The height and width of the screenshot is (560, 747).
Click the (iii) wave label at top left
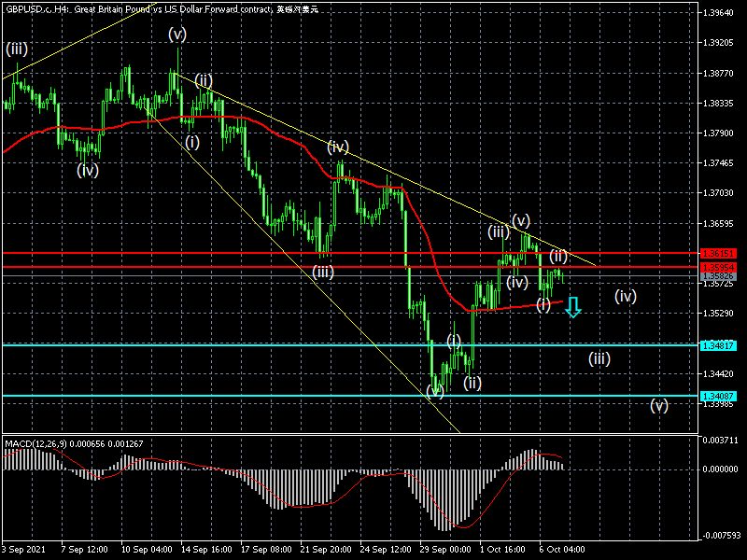pyautogui.click(x=18, y=49)
